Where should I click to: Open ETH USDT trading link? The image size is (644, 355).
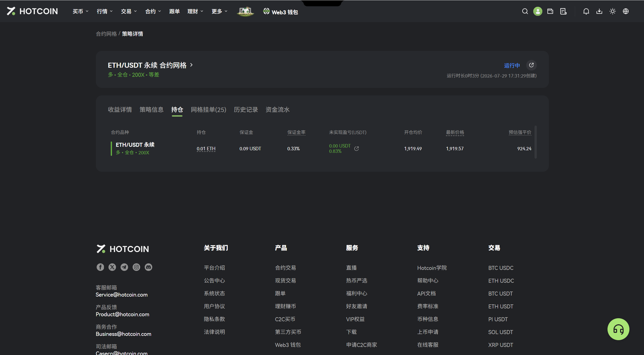coord(501,306)
